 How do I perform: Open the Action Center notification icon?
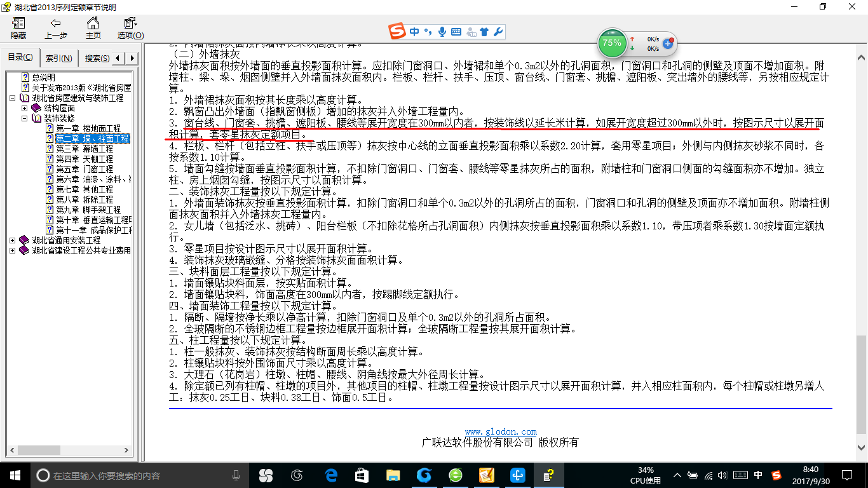(846, 475)
